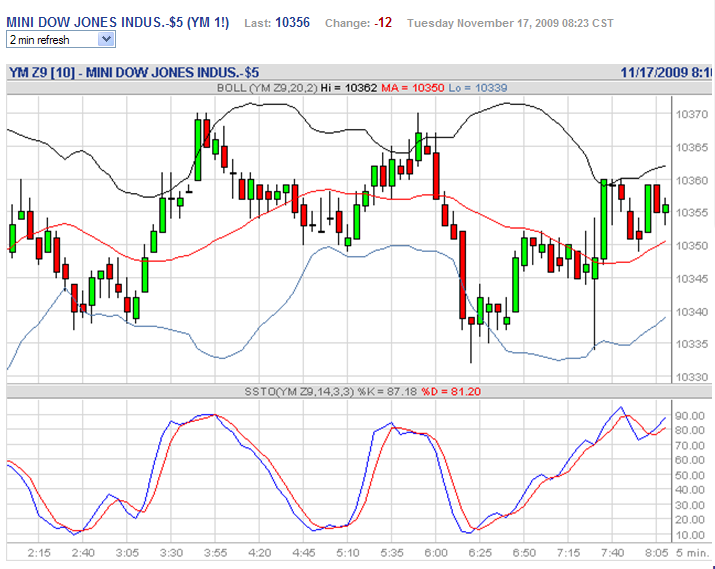This screenshot has width=715, height=569.
Task: Click the 4:20 time axis label
Action: 259,553
